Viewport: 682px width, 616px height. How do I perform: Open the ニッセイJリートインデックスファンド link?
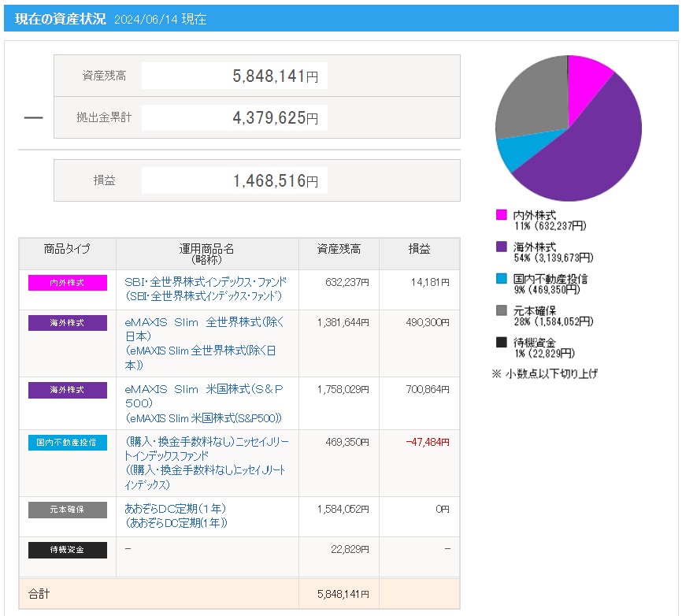pos(207,449)
